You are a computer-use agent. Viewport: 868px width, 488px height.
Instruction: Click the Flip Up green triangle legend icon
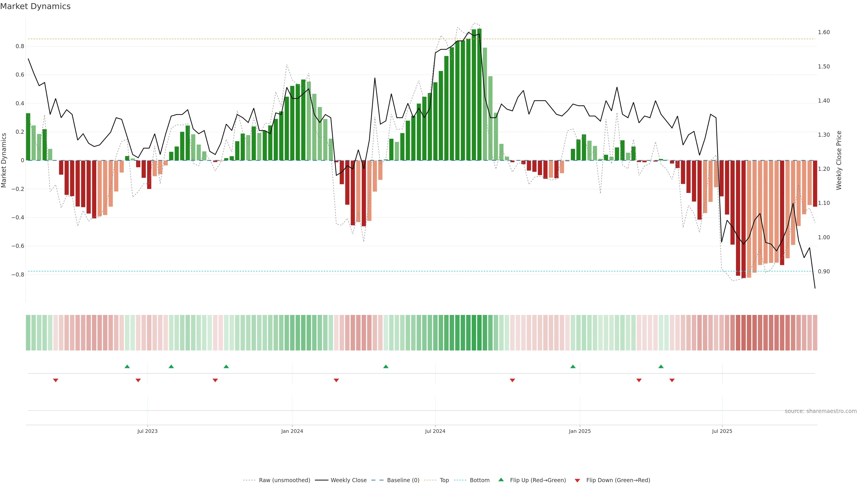click(x=501, y=480)
